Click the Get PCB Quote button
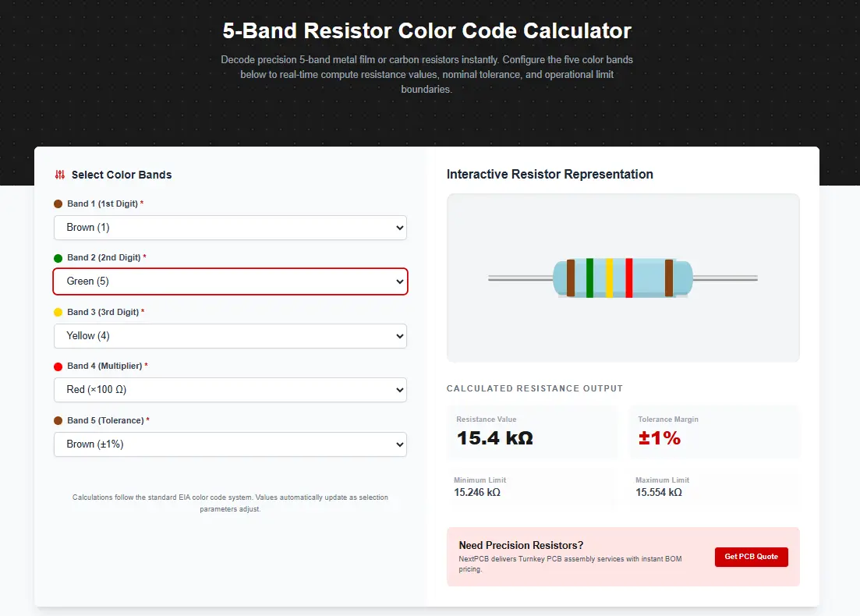 point(751,557)
